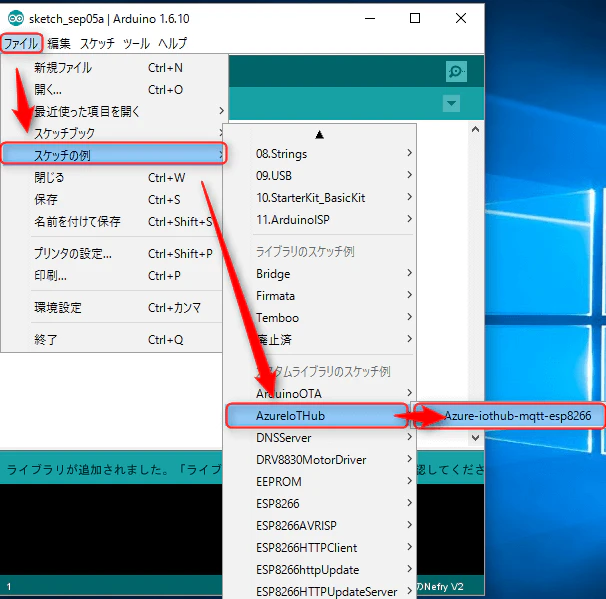Click the upward scroll triangle in examples list
Image resolution: width=606 pixels, height=599 pixels.
tap(319, 134)
